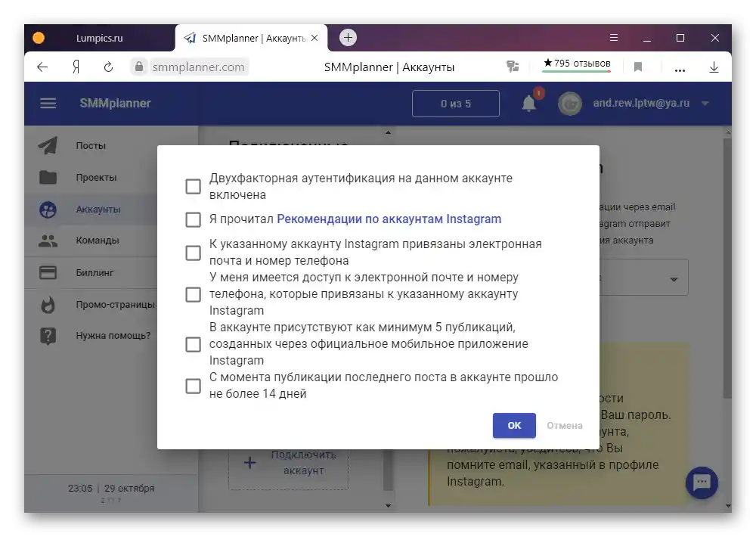Check the two-factor authentication checkbox
This screenshot has width=756, height=537.
(x=193, y=186)
